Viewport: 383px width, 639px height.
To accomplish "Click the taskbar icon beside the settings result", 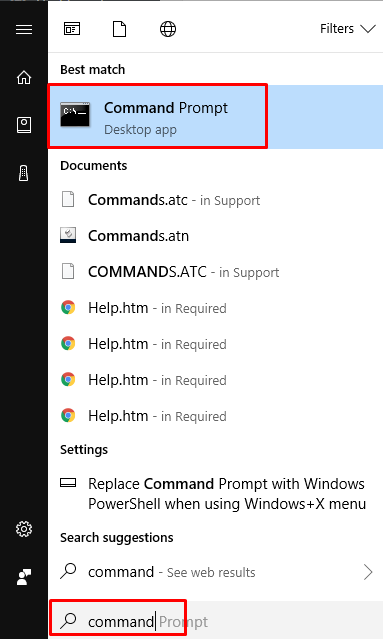I will click(68, 483).
